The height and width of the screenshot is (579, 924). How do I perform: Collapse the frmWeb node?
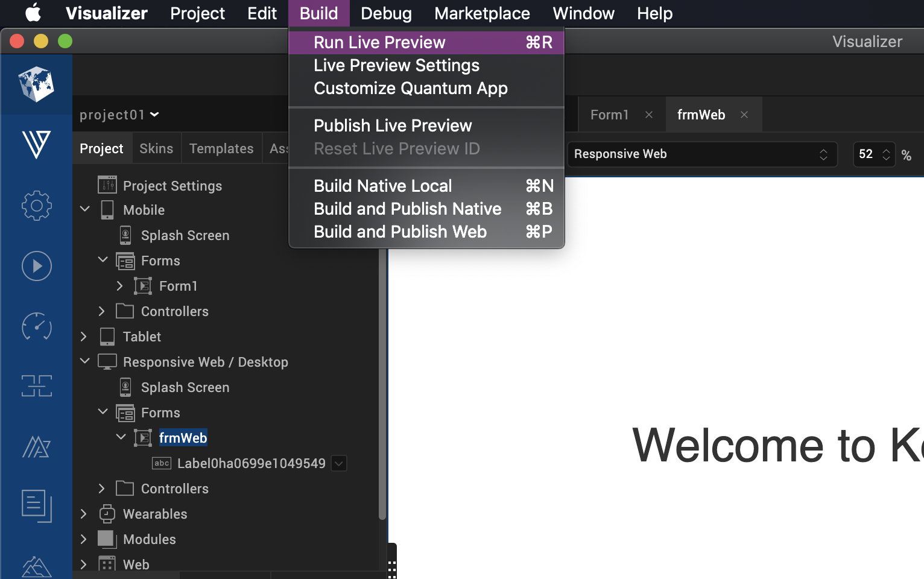[x=121, y=437]
